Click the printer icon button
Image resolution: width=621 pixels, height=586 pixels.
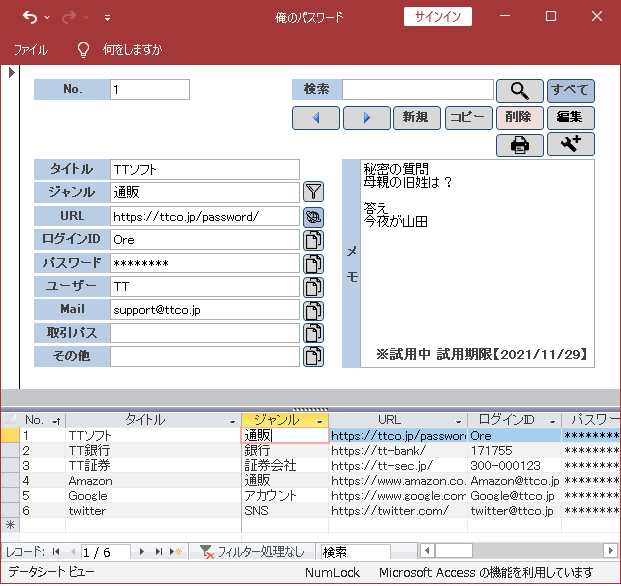click(x=520, y=145)
